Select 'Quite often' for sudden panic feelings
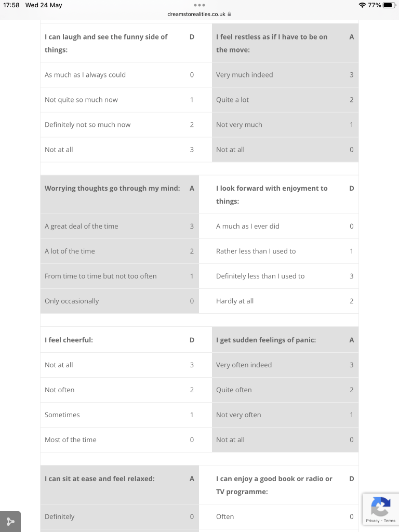Image resolution: width=399 pixels, height=532 pixels. pos(234,390)
